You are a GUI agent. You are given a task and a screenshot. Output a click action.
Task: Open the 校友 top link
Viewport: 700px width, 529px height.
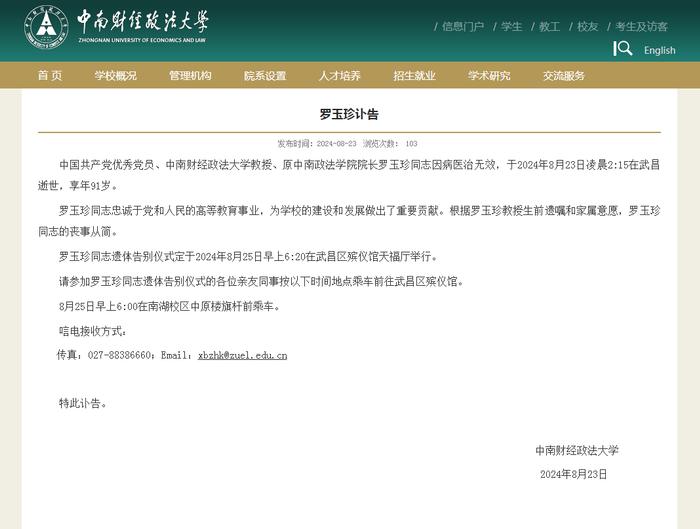click(x=588, y=27)
